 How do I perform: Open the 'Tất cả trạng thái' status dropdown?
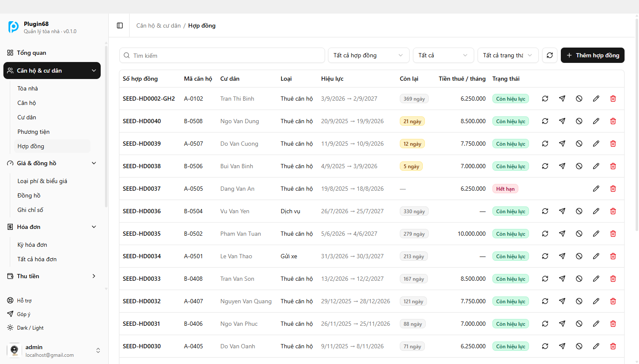pyautogui.click(x=508, y=55)
